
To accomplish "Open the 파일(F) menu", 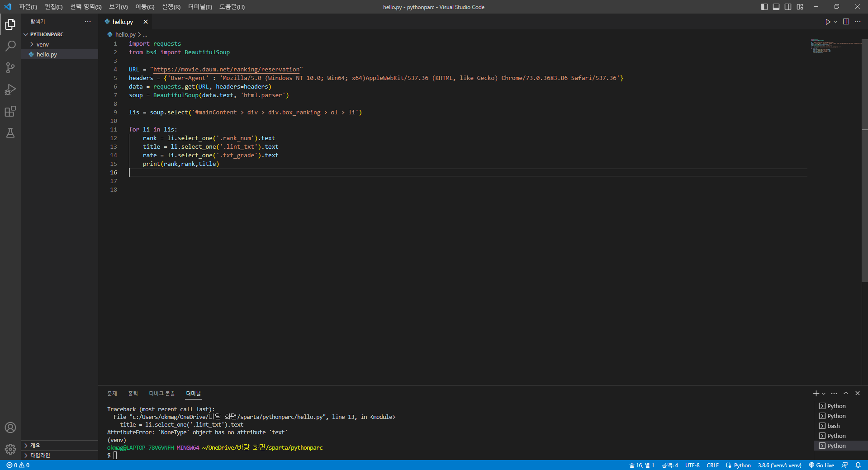I will [x=28, y=7].
